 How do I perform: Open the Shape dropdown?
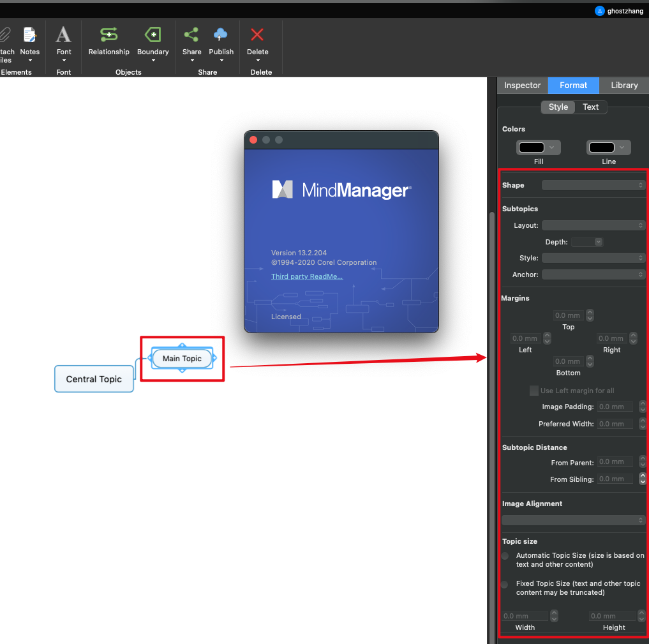coord(593,185)
